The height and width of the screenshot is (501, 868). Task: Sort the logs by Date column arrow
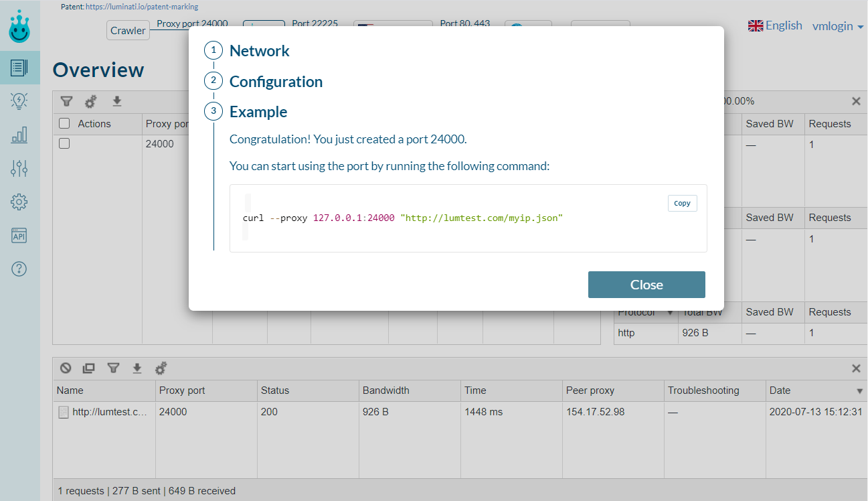coord(860,390)
